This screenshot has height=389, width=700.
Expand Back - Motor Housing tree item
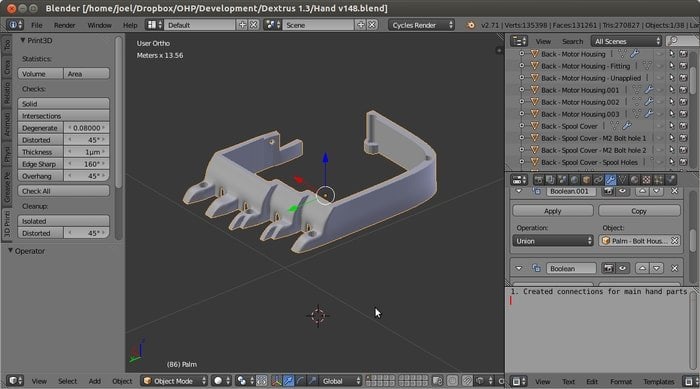pyautogui.click(x=521, y=54)
